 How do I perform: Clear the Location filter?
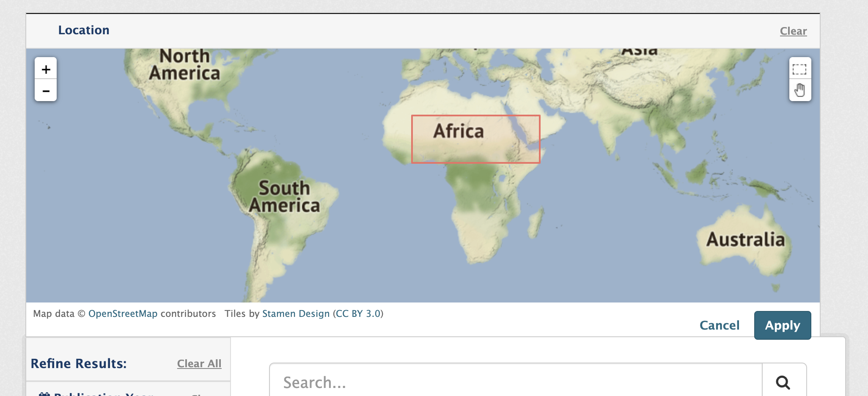793,31
